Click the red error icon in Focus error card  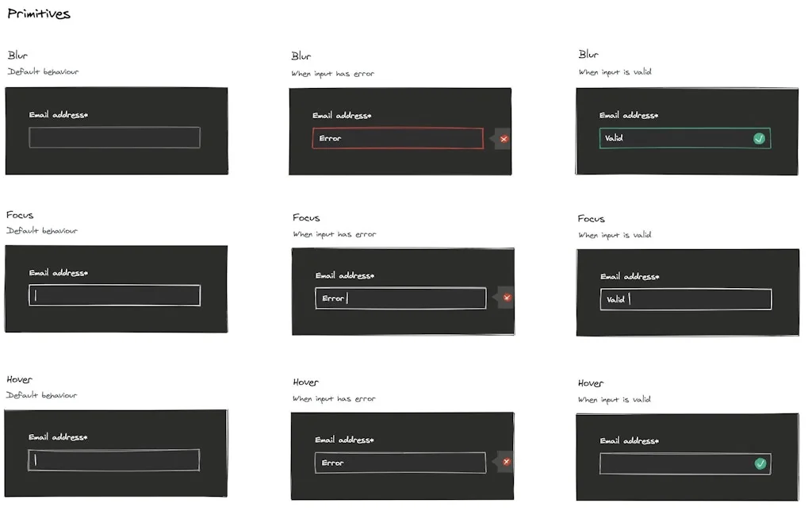[x=506, y=298]
